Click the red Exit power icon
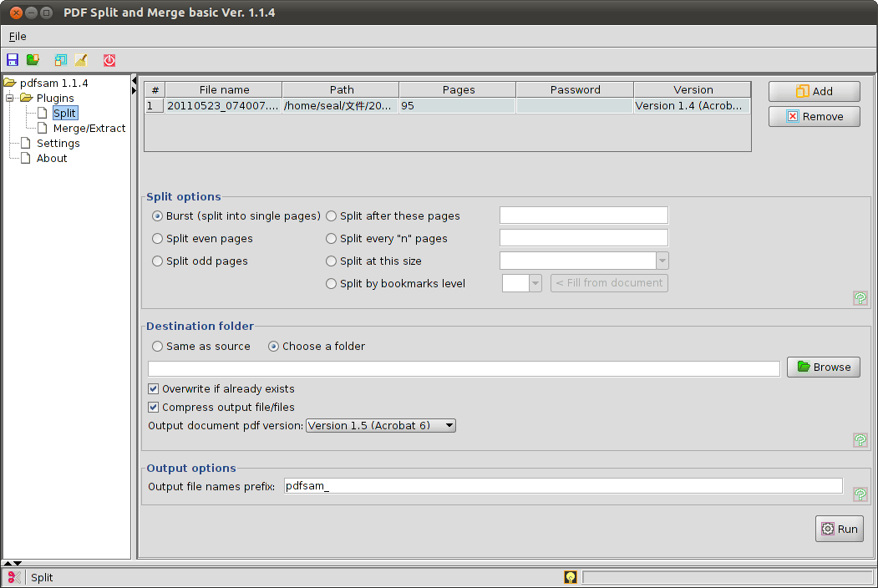878x588 pixels. pyautogui.click(x=109, y=60)
